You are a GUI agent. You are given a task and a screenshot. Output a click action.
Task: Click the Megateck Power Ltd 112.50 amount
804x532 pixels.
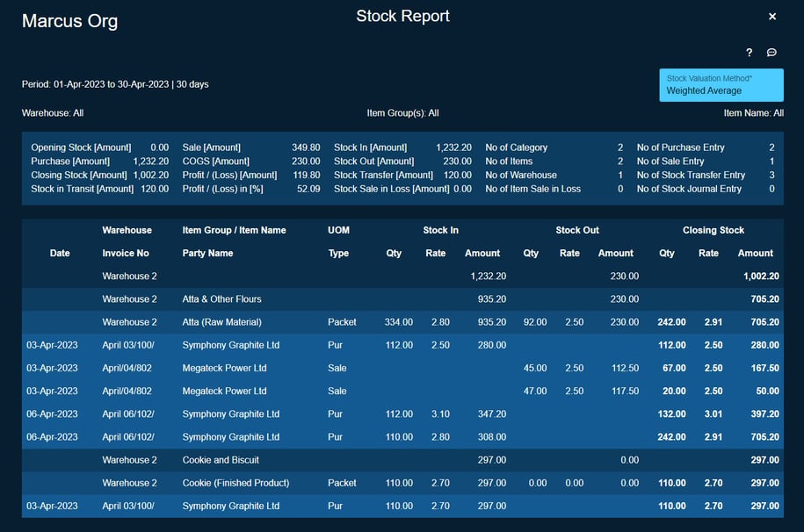(625, 368)
